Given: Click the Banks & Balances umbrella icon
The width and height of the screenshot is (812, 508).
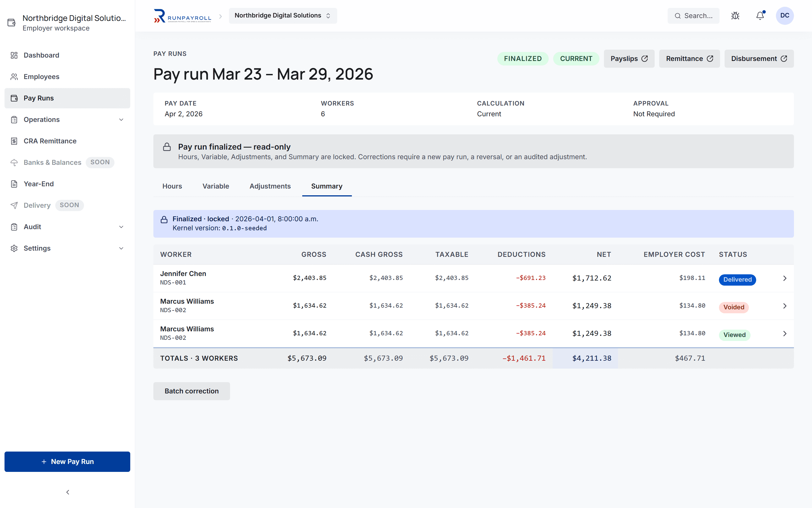Looking at the screenshot, I should coord(14,163).
